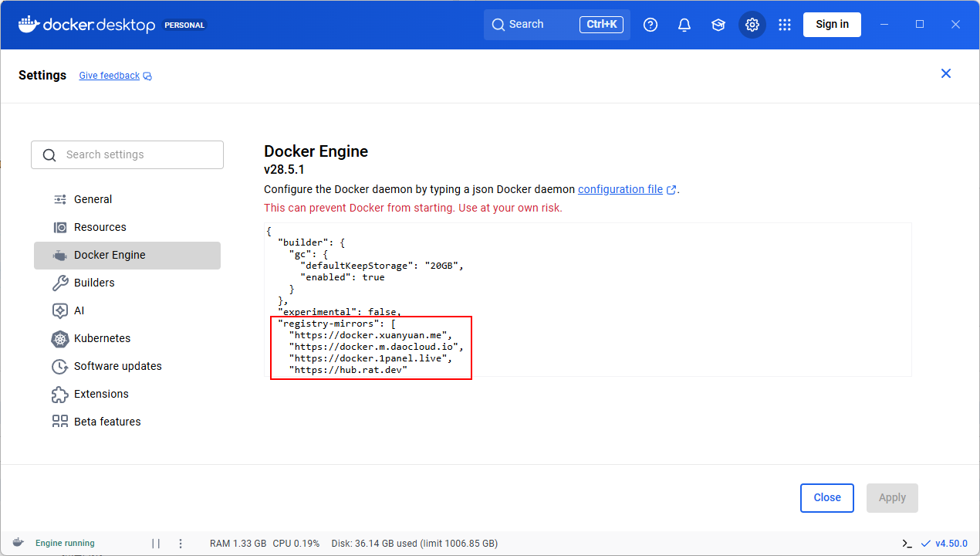Open the apps grid icon in header

(785, 25)
